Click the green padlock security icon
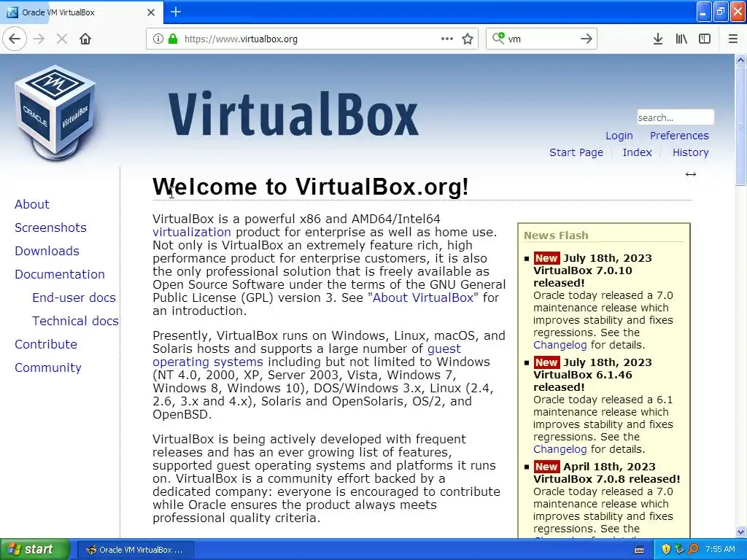Viewport: 747px width, 560px height. 173,39
